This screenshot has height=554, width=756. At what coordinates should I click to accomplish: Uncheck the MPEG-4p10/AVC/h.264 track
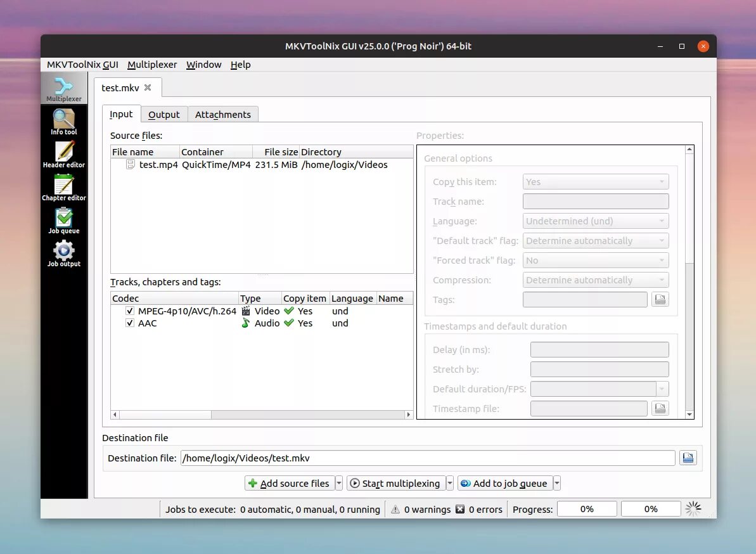[x=130, y=311]
